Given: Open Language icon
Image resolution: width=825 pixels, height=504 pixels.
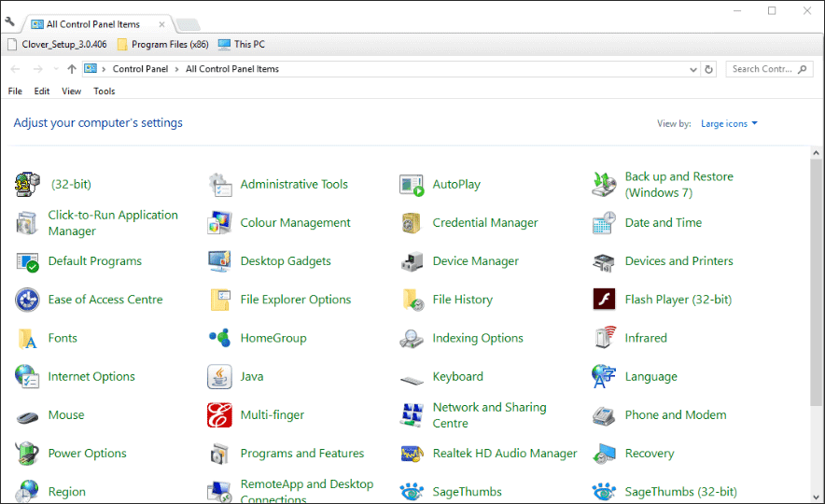Looking at the screenshot, I should (604, 377).
